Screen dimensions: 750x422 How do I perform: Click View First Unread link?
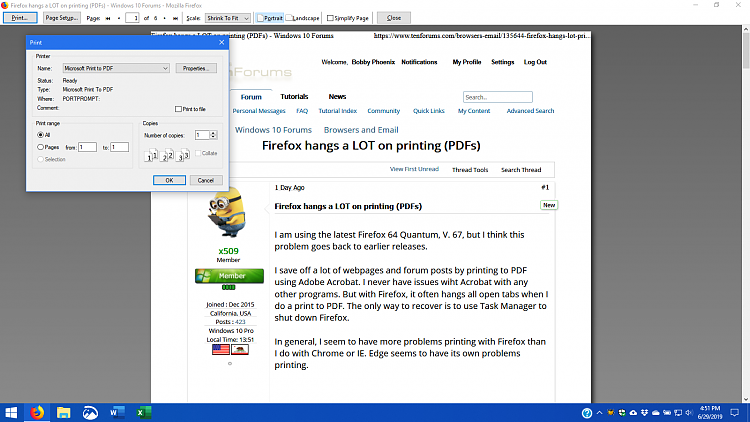tap(414, 169)
